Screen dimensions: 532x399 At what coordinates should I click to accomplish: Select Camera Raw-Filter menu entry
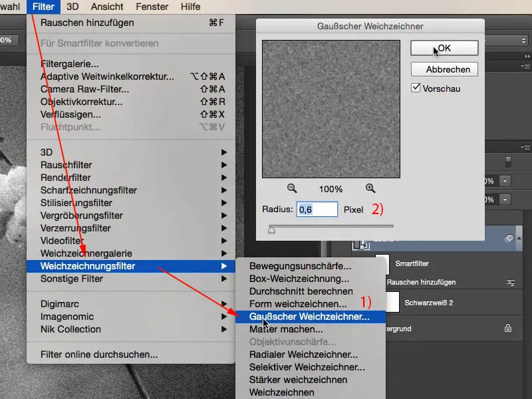point(130,89)
